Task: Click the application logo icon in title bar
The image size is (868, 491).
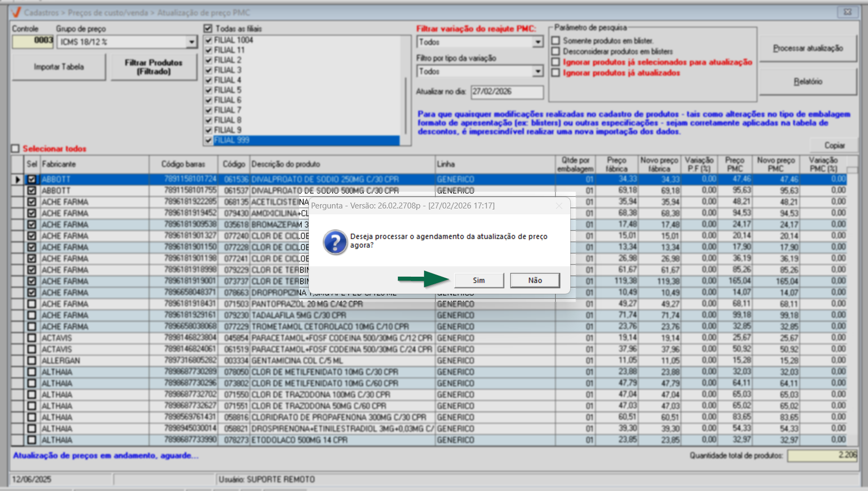Action: tap(16, 12)
